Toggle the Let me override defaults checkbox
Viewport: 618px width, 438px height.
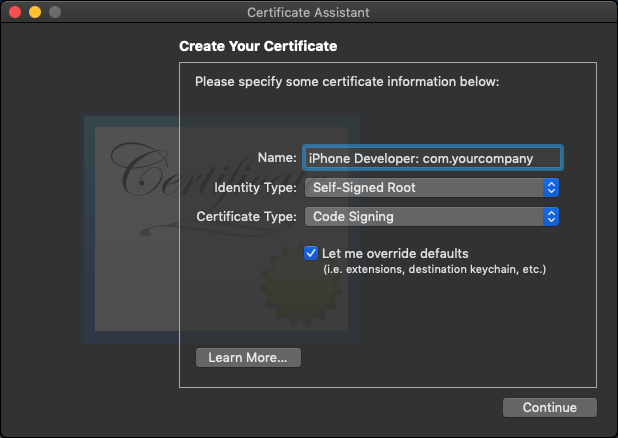point(311,253)
